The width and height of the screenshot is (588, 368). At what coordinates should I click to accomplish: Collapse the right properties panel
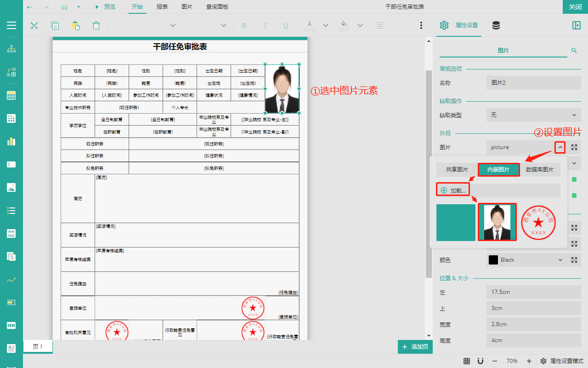[x=576, y=25]
